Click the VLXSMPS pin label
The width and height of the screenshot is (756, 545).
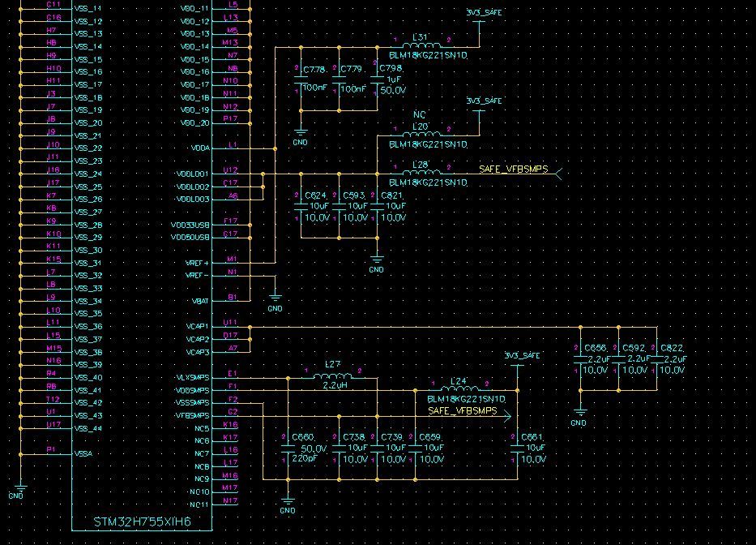click(x=193, y=378)
